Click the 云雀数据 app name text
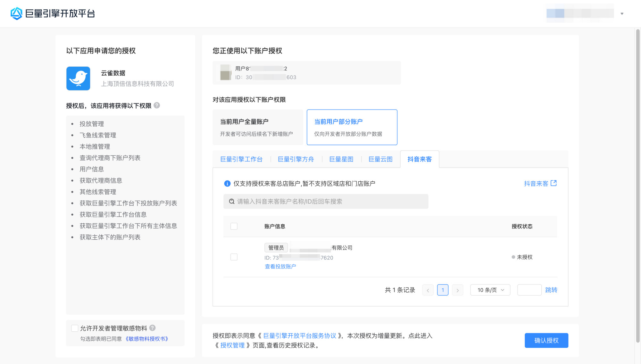 point(113,73)
